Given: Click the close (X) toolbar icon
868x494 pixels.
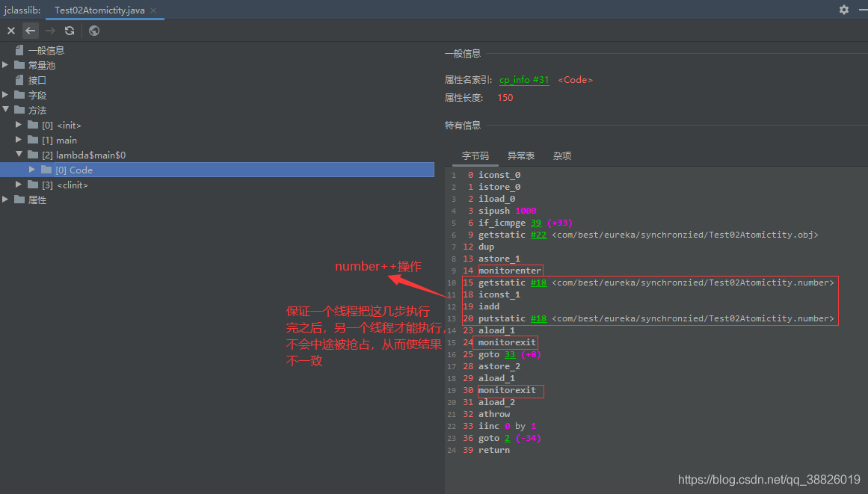Looking at the screenshot, I should [11, 31].
